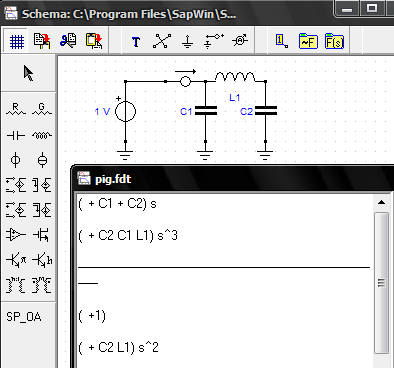Image resolution: width=394 pixels, height=368 pixels.
Task: Click the 1 V voltage source in schematic
Action: tap(125, 111)
